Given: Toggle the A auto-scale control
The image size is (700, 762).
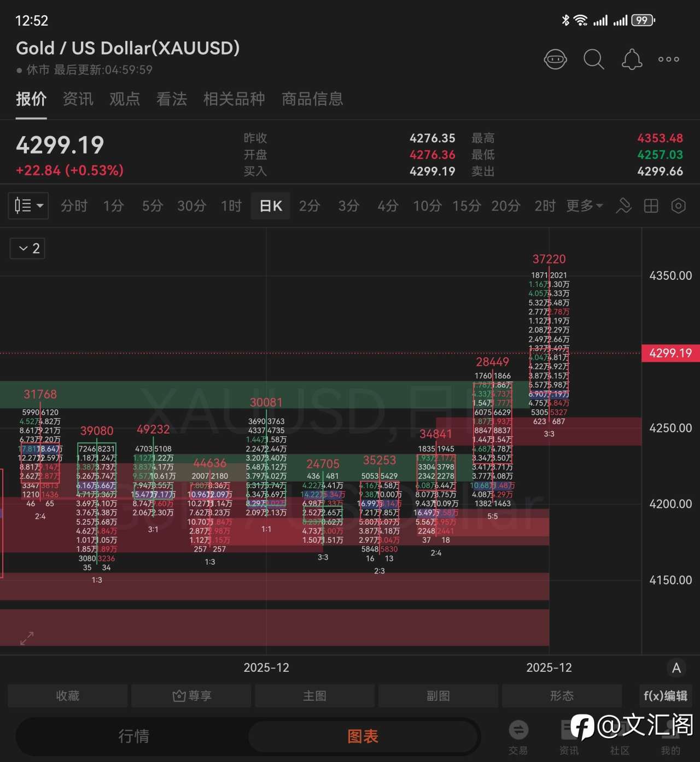Looking at the screenshot, I should (676, 667).
